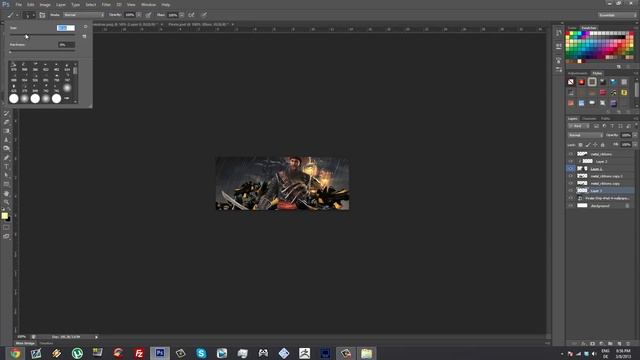
Task: Hide the Background layer
Action: coord(571,205)
